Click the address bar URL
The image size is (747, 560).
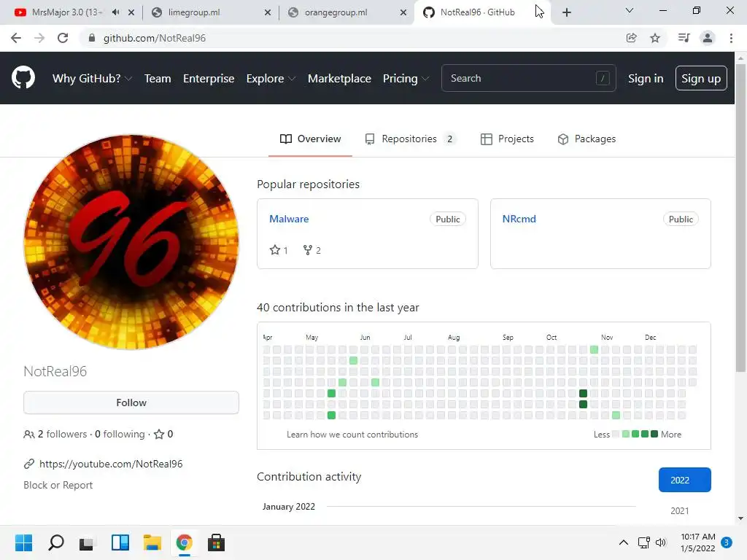[x=155, y=38]
